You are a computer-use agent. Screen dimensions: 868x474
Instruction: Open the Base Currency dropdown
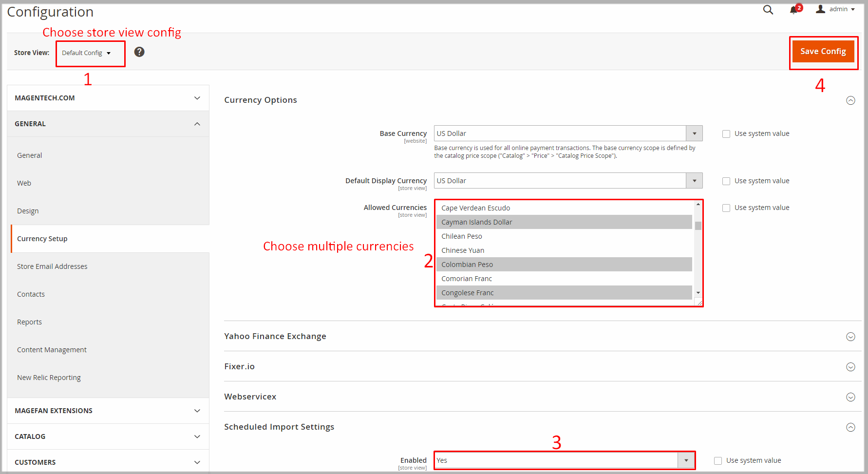(568, 133)
